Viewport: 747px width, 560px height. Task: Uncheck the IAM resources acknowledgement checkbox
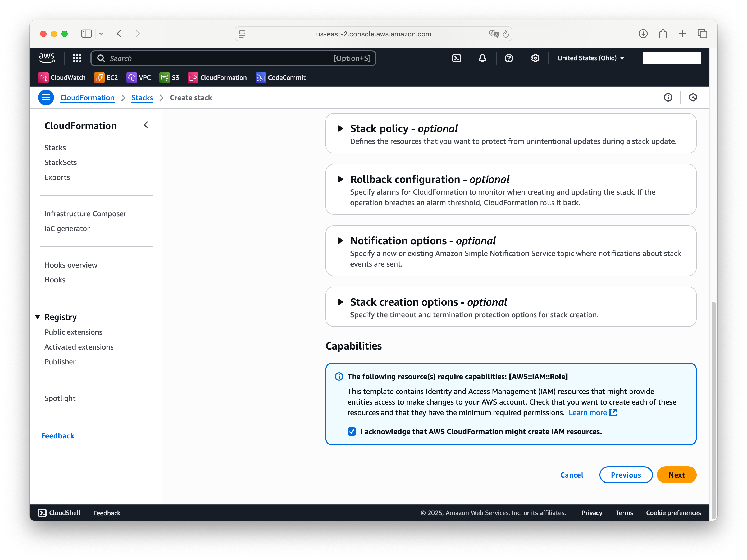[x=352, y=432]
